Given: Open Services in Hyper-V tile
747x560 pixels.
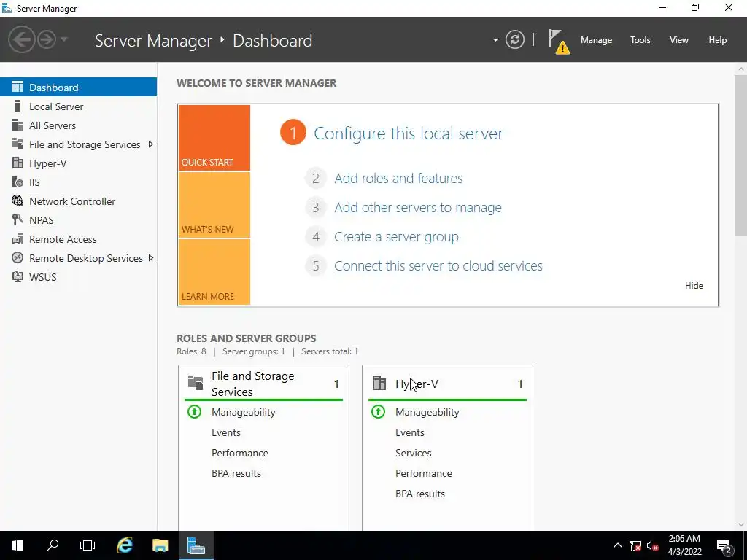Looking at the screenshot, I should coord(413,453).
